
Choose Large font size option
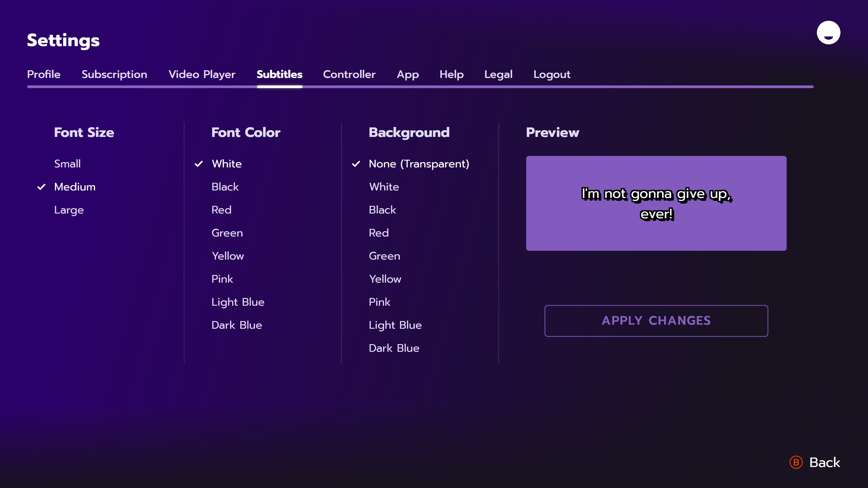pos(69,210)
